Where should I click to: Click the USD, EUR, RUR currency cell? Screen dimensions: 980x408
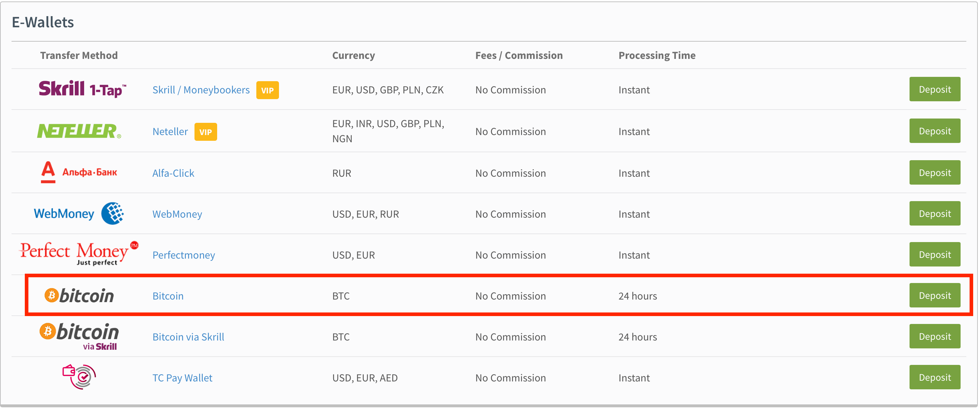[x=366, y=214]
